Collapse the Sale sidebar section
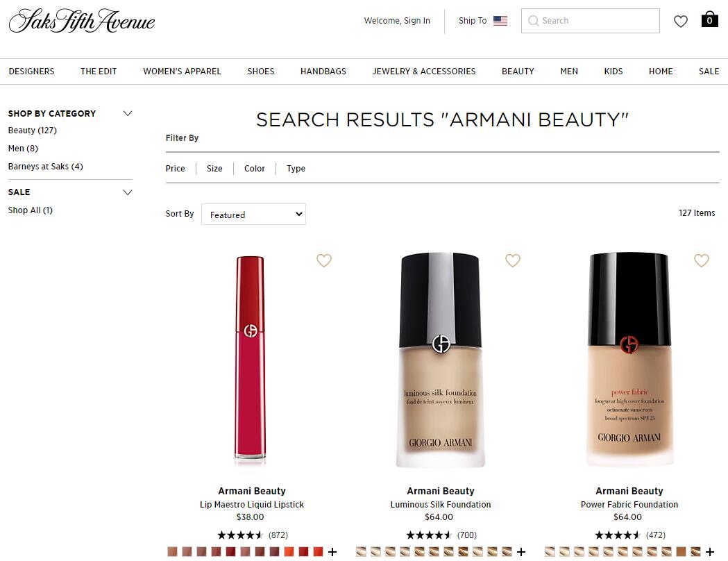 [128, 192]
